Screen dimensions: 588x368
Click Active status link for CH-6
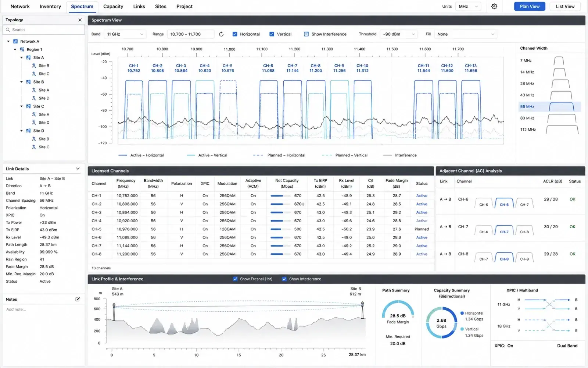tap(422, 238)
